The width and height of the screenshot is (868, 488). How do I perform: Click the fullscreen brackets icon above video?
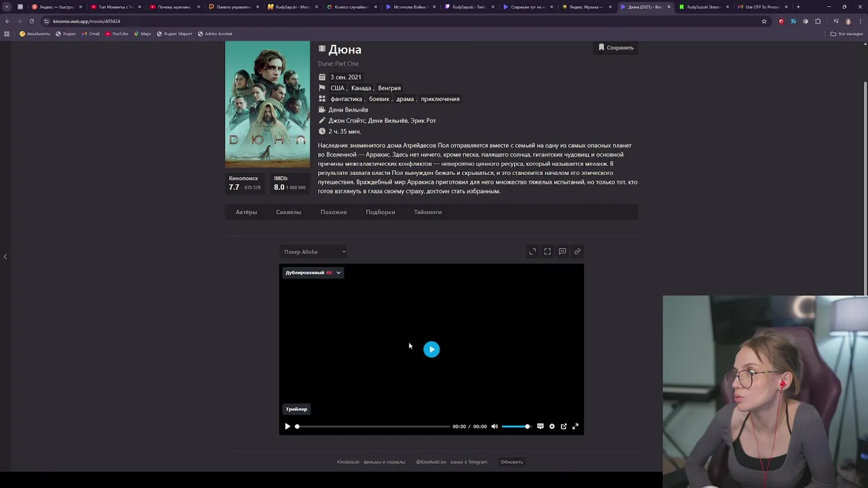pos(547,251)
